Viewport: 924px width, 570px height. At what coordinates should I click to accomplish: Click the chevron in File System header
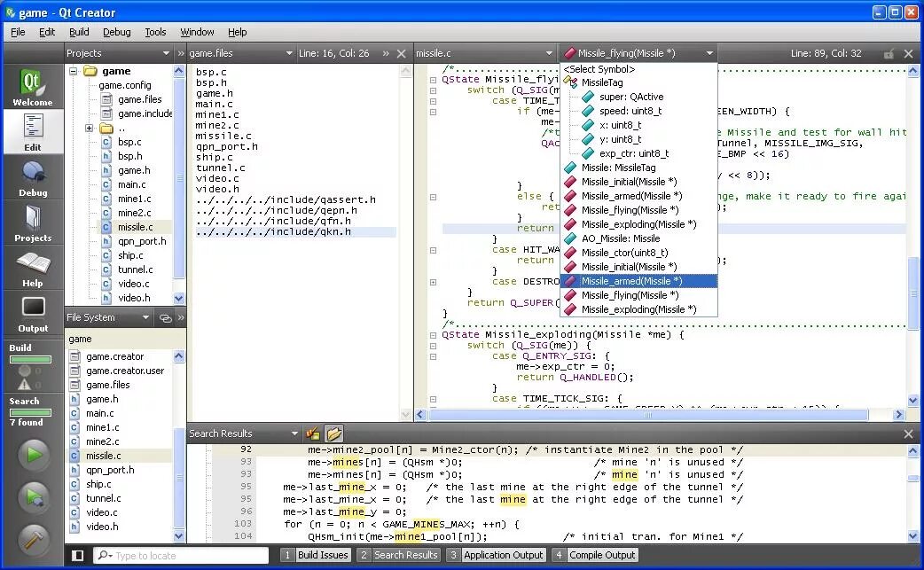pos(181,318)
